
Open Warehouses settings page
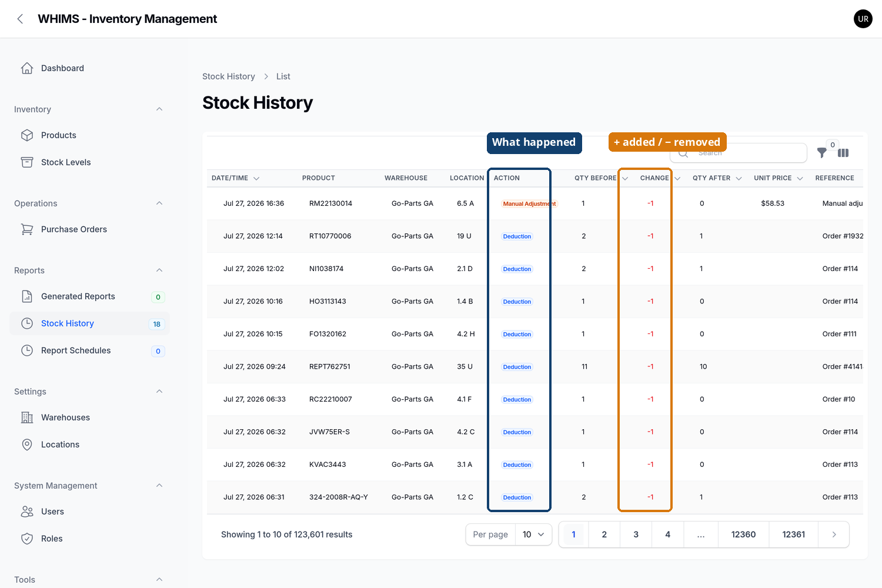click(x=89, y=417)
